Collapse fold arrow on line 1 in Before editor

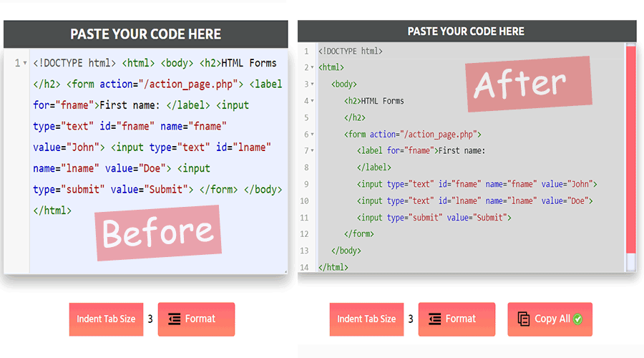click(x=25, y=63)
